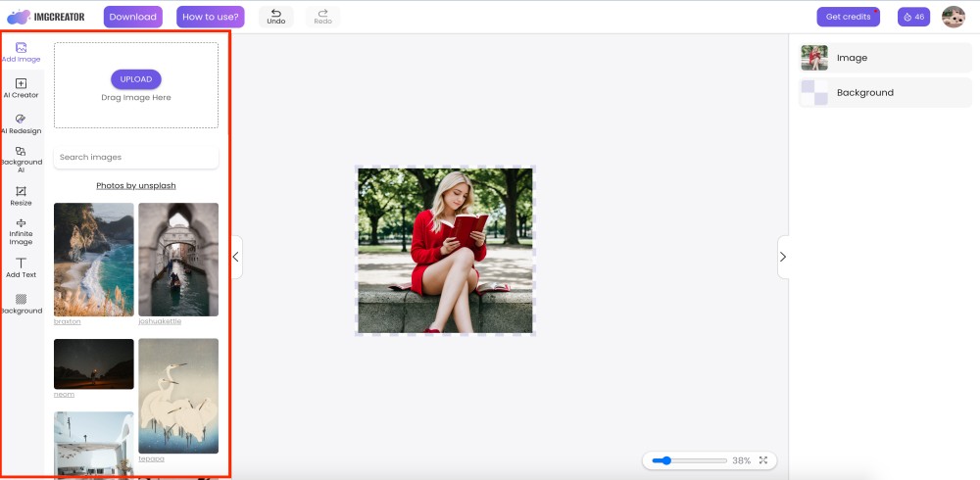Click the Undo button
Viewport: 980px width, 480px height.
[x=276, y=17]
